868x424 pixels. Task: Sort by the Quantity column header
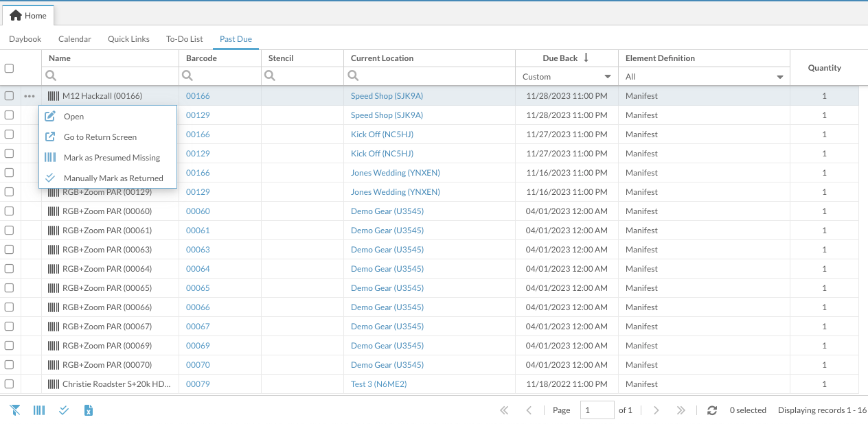coord(824,68)
